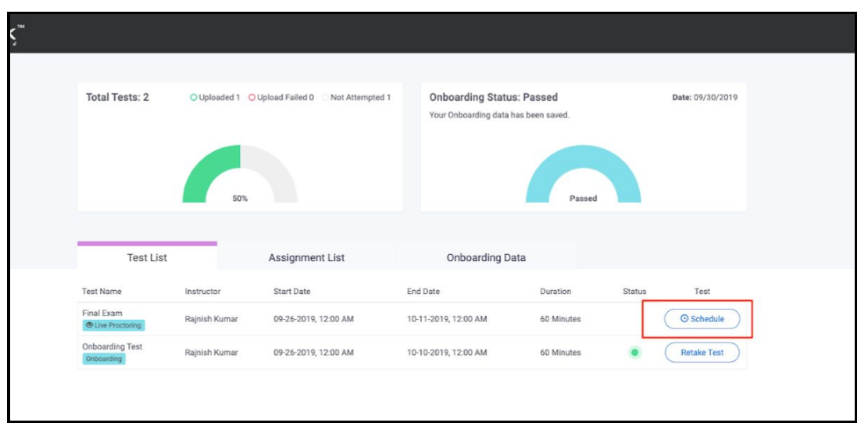The image size is (868, 430).
Task: Click the Total Tests: 2 heading
Action: click(117, 98)
